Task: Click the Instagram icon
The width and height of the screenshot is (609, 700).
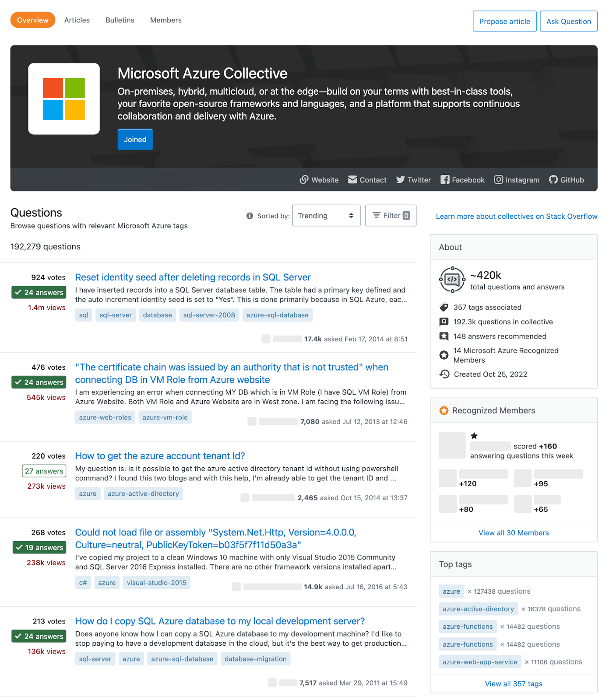Action: click(x=499, y=180)
